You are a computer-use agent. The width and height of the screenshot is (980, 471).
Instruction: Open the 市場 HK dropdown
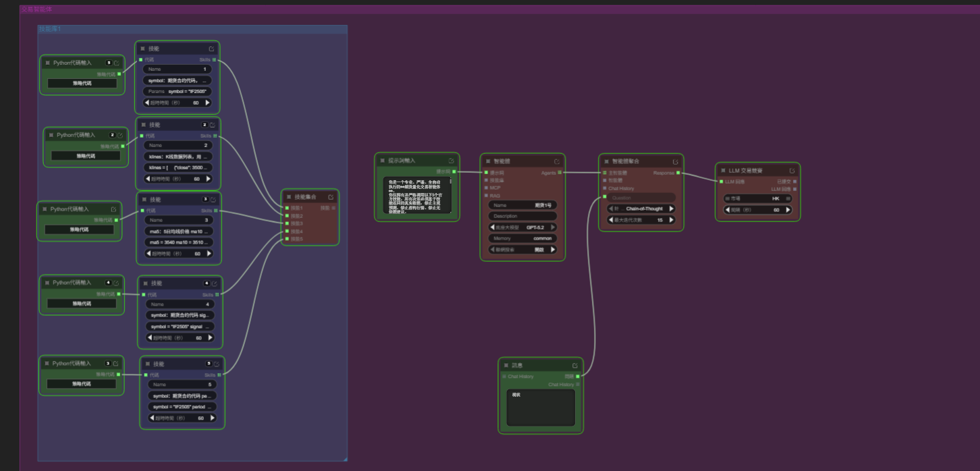click(759, 198)
